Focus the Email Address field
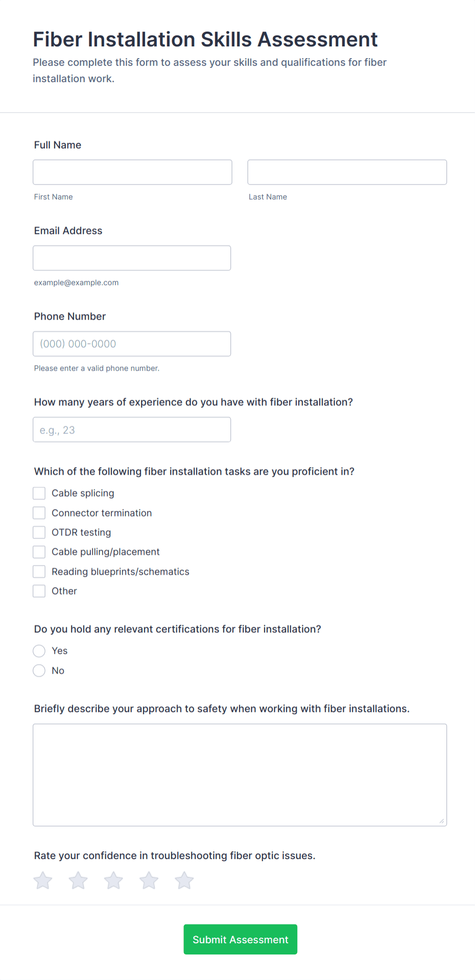The width and height of the screenshot is (475, 980). pyautogui.click(x=132, y=258)
